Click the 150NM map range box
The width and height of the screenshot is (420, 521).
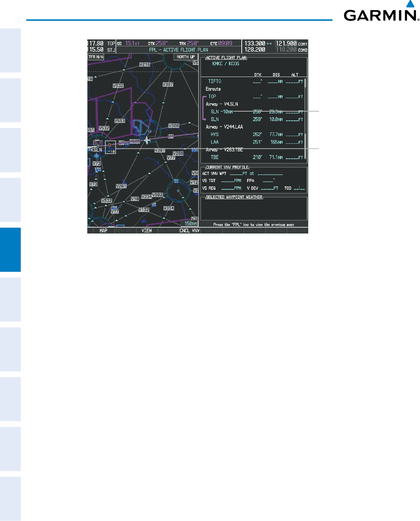point(190,224)
